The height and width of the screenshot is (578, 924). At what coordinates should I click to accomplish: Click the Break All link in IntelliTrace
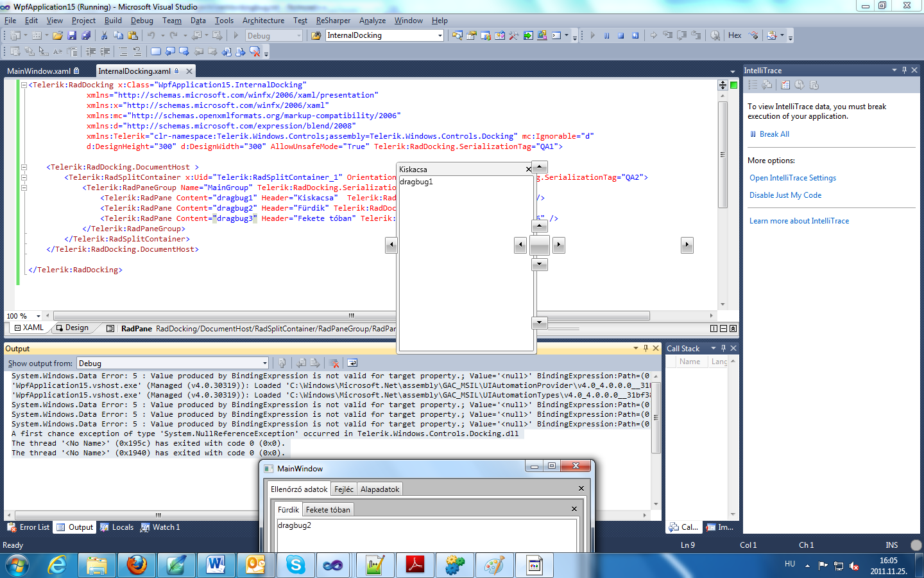(774, 134)
